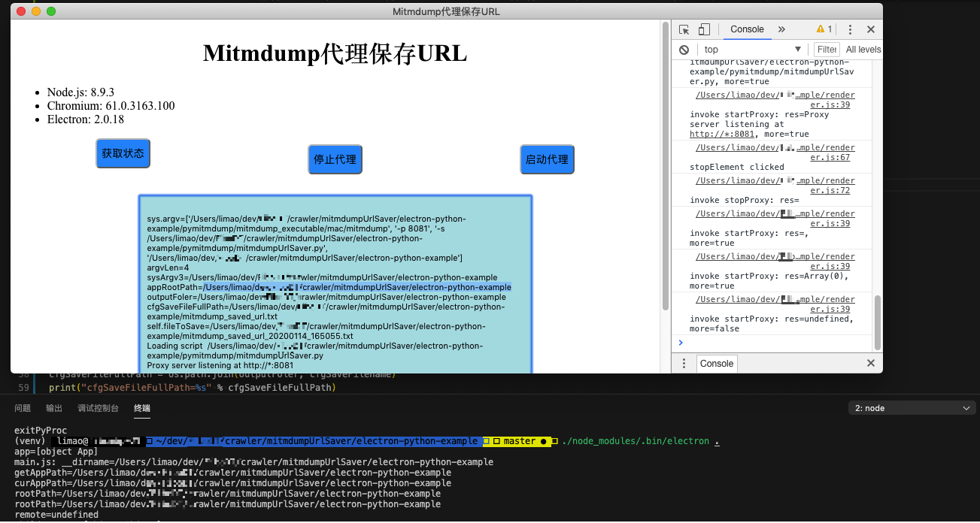Click the 'Electron: 2.0.18' list item
This screenshot has height=523, width=980.
(85, 119)
